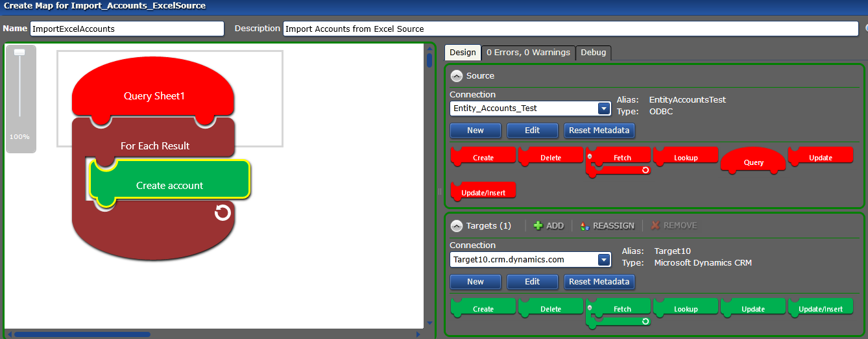This screenshot has width=868, height=339.
Task: Open the Entity_Accounts_Test connection dropdown
Action: pos(604,108)
